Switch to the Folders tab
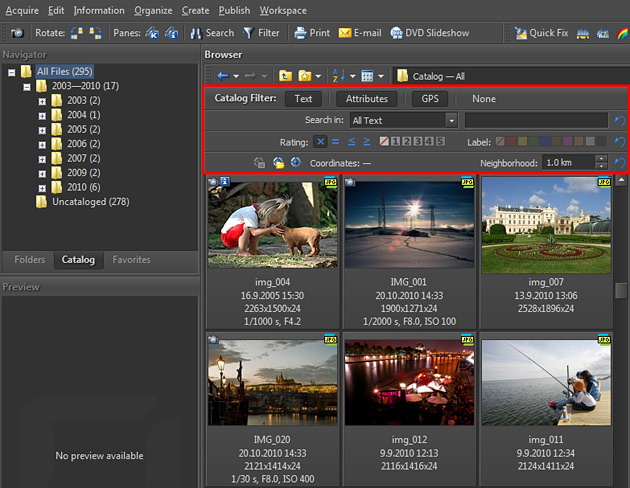 pos(29,259)
